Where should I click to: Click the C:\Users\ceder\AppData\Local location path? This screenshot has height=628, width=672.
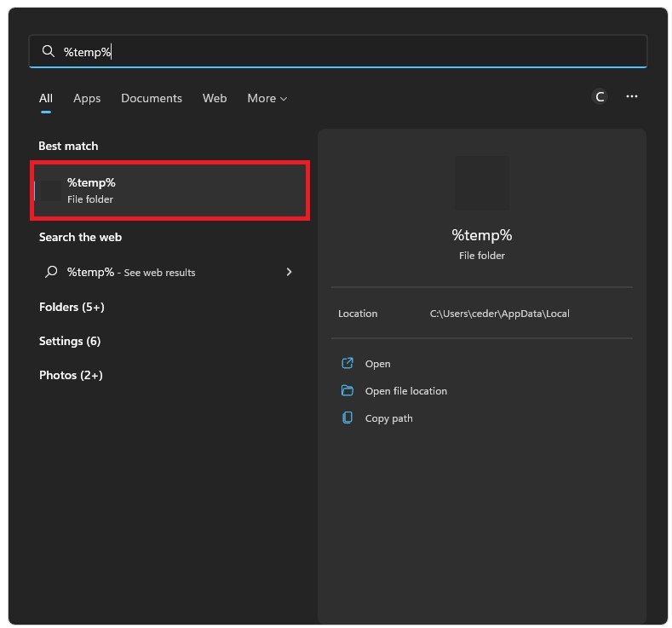tap(499, 314)
